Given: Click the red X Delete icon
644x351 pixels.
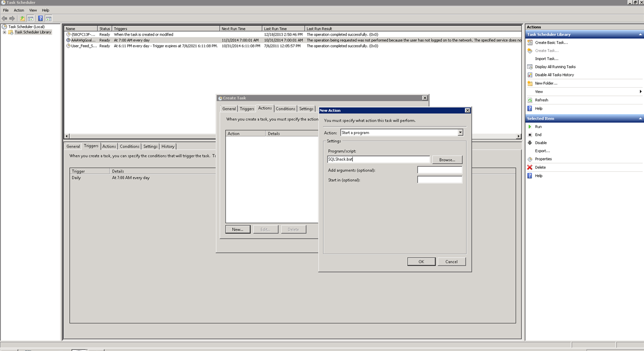Looking at the screenshot, I should click(x=530, y=167).
